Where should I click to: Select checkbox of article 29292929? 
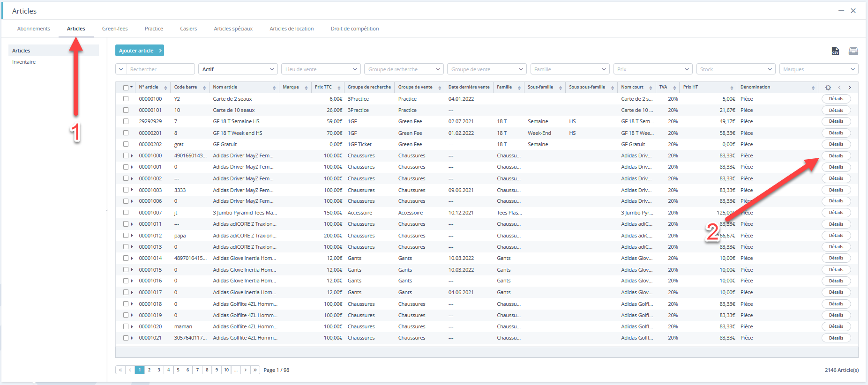click(x=126, y=121)
